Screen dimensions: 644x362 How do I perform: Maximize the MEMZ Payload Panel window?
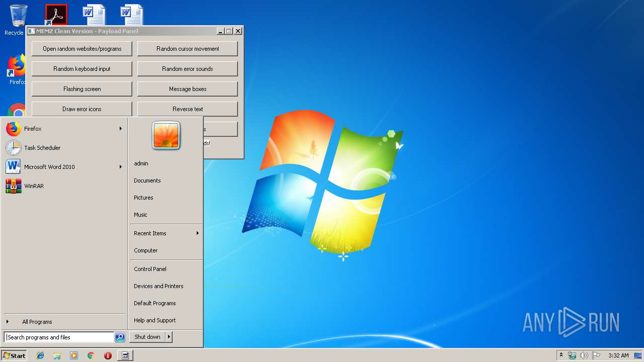[x=229, y=31]
